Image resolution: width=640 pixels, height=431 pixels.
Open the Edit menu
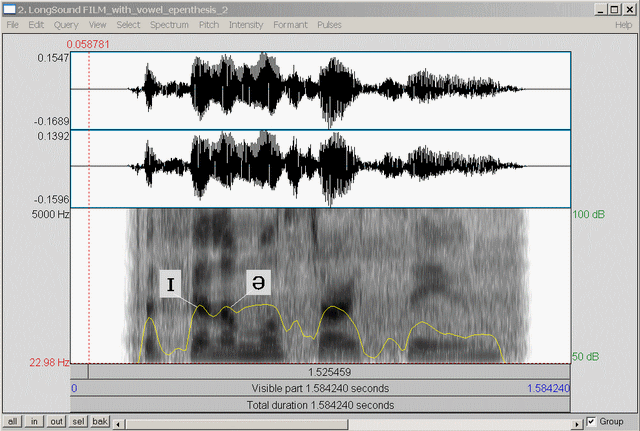[36, 24]
